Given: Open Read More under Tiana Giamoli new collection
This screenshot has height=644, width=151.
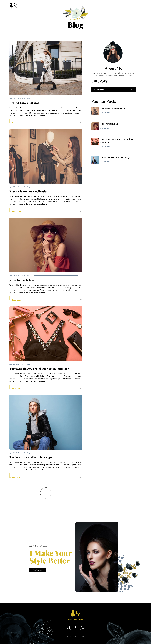Looking at the screenshot, I should [17, 211].
